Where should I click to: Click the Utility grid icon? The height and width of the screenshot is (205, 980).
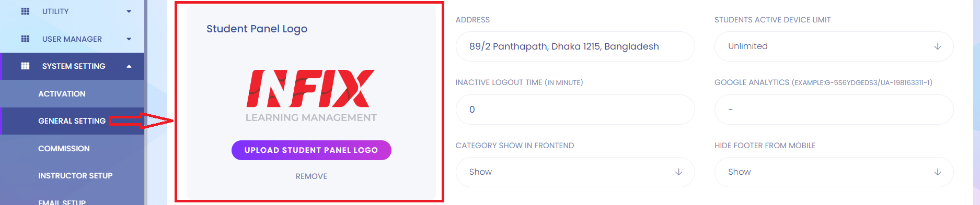(25, 11)
